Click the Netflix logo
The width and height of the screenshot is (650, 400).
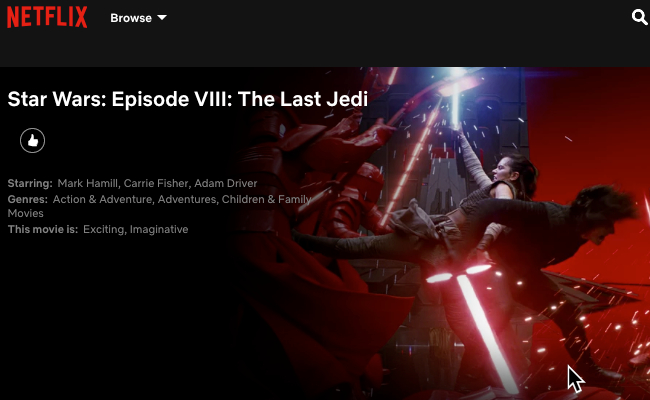[x=47, y=17]
